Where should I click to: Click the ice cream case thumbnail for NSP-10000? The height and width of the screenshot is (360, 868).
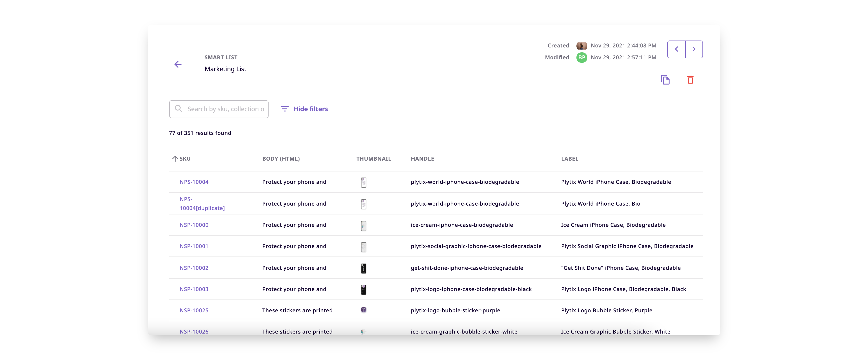coord(363,226)
